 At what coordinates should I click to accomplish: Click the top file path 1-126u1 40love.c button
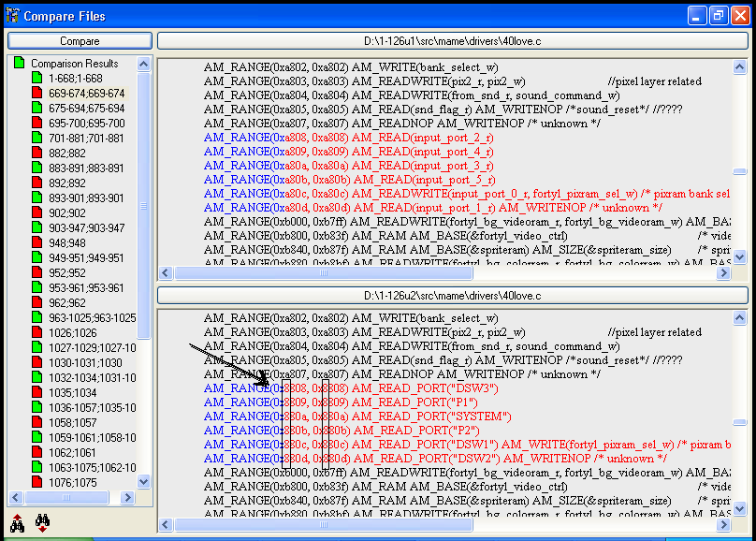pos(452,41)
